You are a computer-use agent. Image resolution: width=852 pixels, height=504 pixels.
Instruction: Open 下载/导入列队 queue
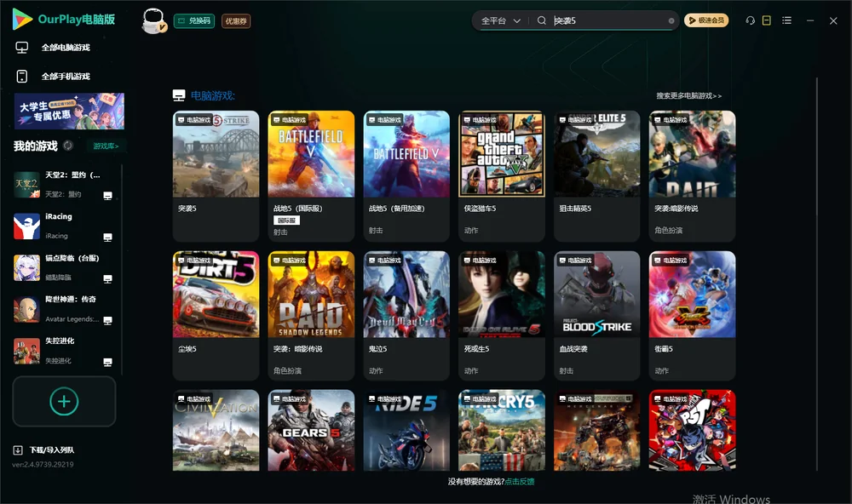52,450
